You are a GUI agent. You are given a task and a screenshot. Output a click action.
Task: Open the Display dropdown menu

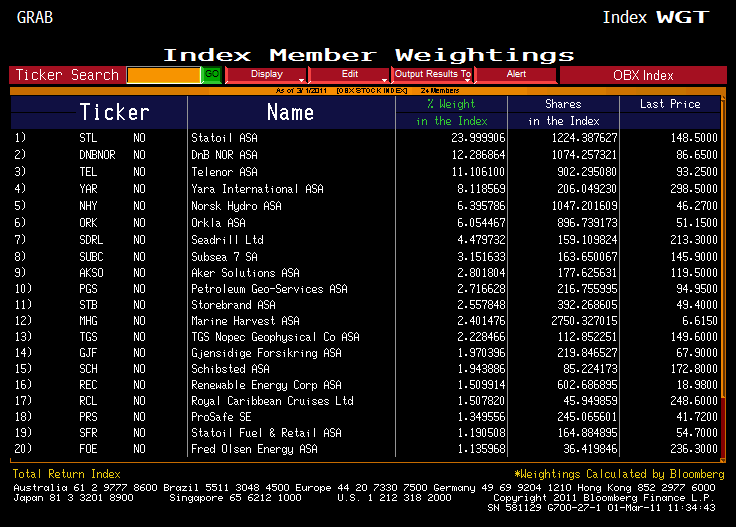(x=266, y=75)
